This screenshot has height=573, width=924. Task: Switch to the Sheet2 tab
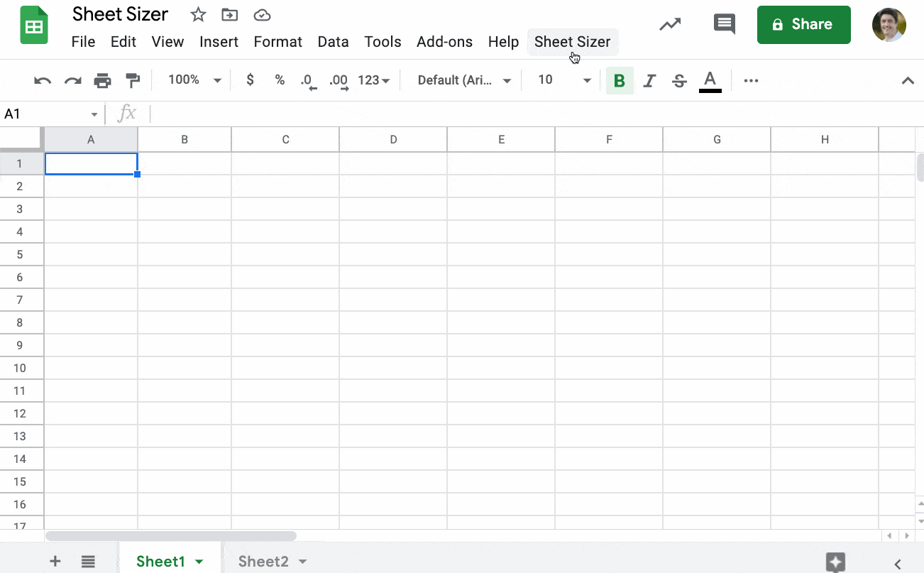click(263, 561)
